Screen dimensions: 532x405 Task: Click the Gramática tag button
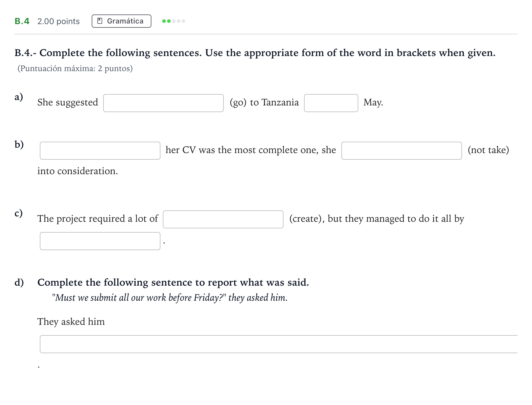tap(122, 21)
